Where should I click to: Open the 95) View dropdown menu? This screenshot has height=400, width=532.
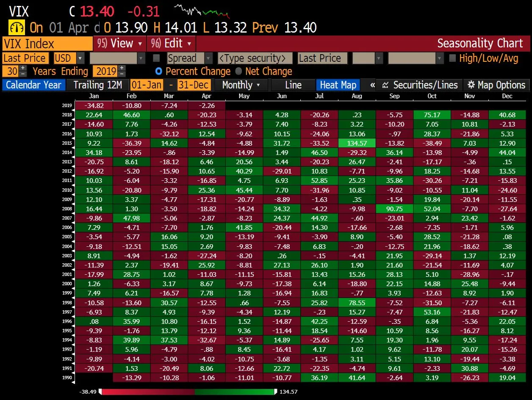(x=119, y=43)
